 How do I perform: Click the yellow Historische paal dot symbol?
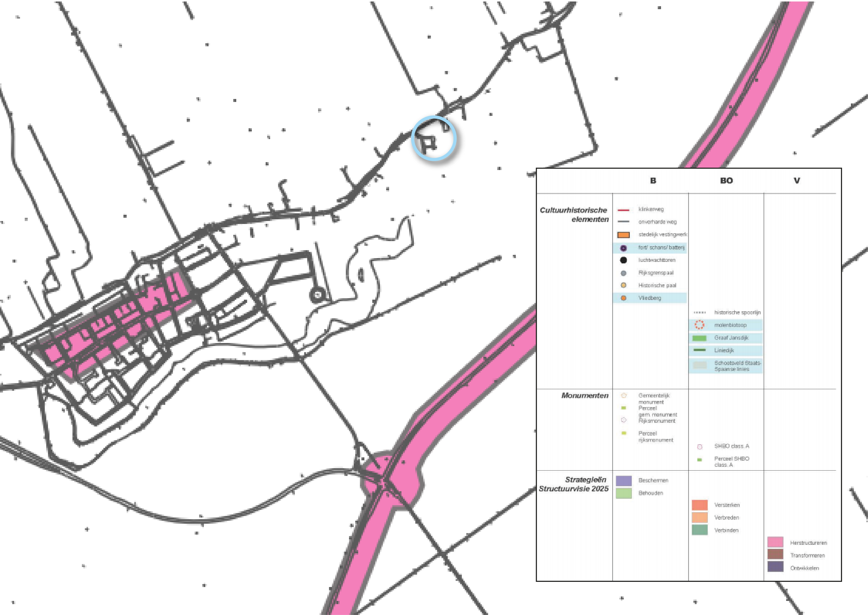coord(623,286)
